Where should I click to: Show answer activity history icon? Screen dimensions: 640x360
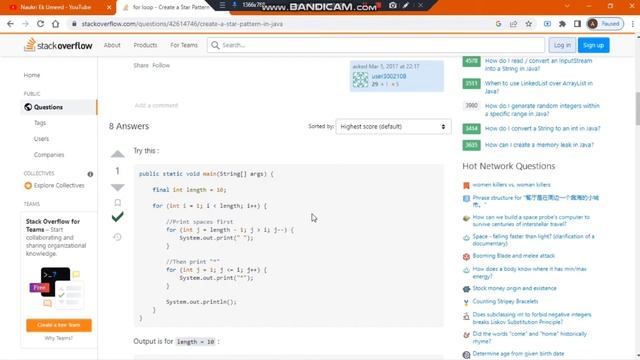click(x=118, y=237)
